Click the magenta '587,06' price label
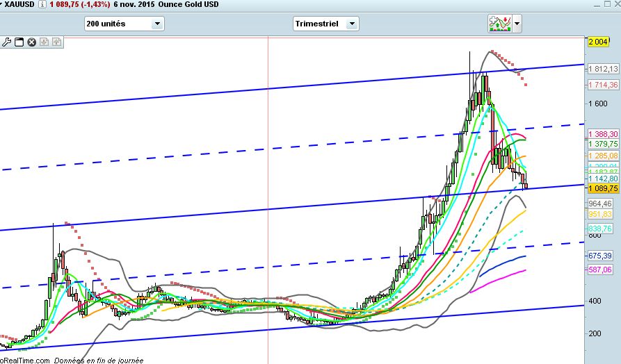Screen dimensions: 621x364 [x=600, y=270]
